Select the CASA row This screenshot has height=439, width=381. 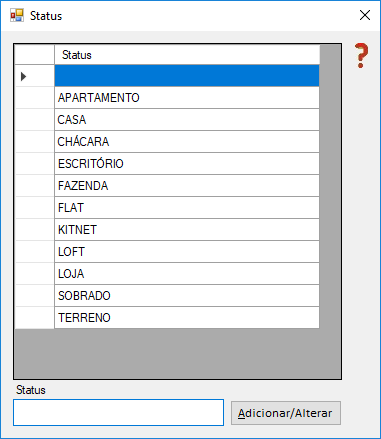[x=187, y=120]
